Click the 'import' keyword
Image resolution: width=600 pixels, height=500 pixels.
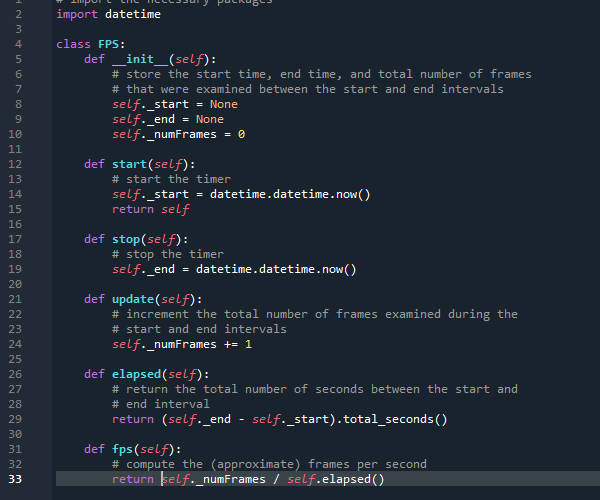[77, 14]
